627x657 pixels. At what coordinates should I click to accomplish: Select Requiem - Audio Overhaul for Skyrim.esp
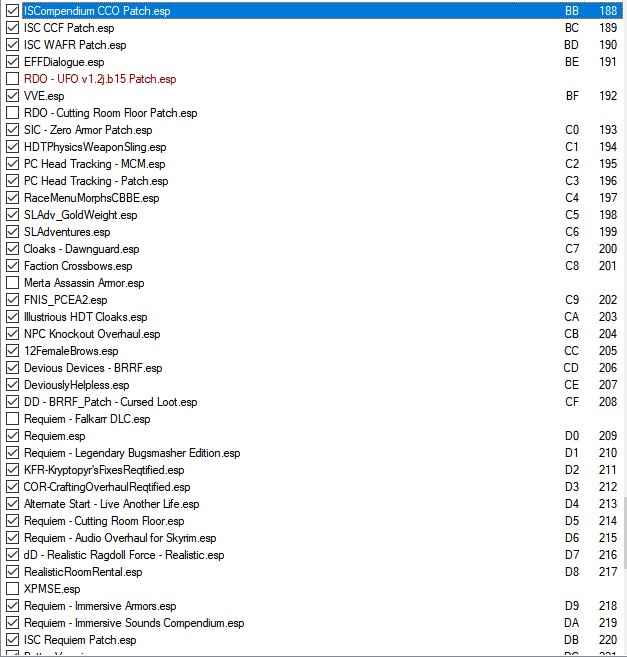pyautogui.click(x=120, y=538)
